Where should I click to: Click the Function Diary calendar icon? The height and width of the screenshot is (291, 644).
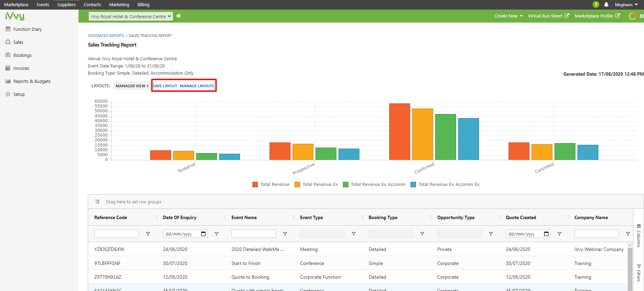8,29
